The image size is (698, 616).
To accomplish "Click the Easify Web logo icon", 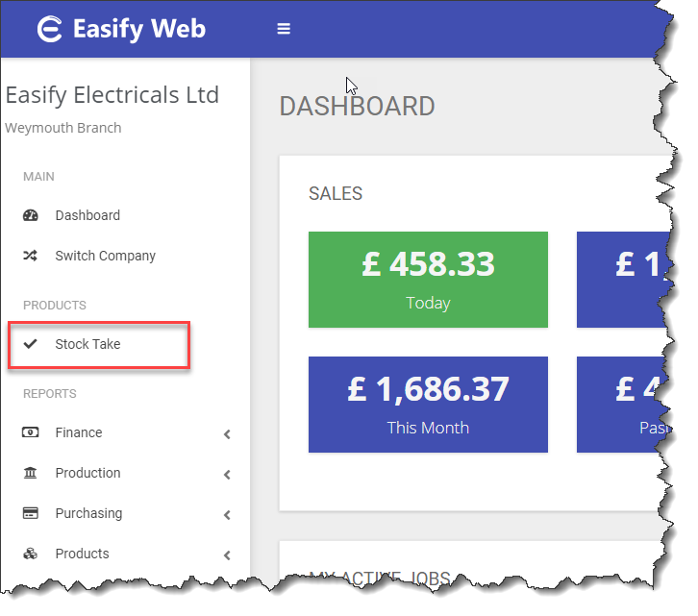I will (49, 29).
